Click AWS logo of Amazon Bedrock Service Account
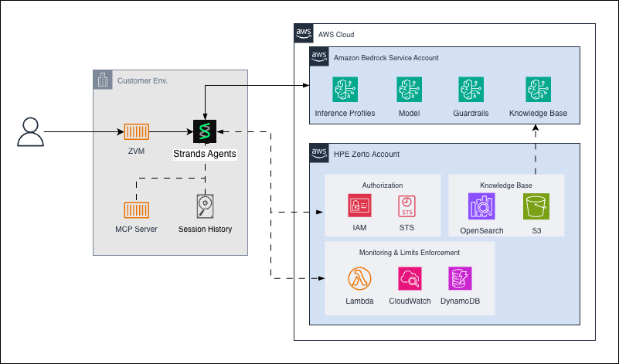 [x=319, y=56]
